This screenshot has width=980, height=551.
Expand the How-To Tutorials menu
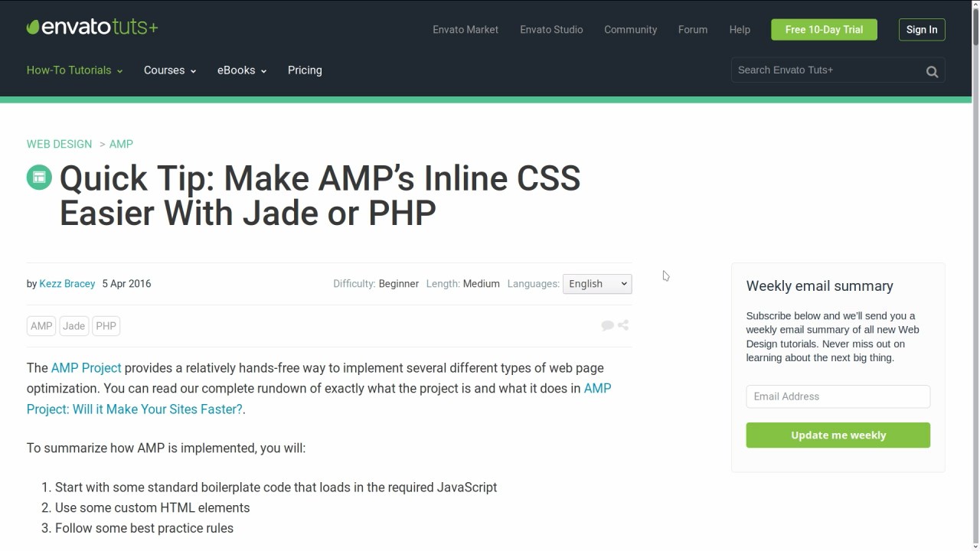[74, 70]
